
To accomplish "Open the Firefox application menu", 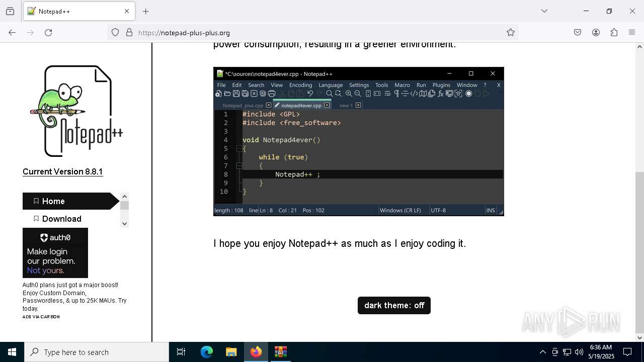I will point(632,32).
